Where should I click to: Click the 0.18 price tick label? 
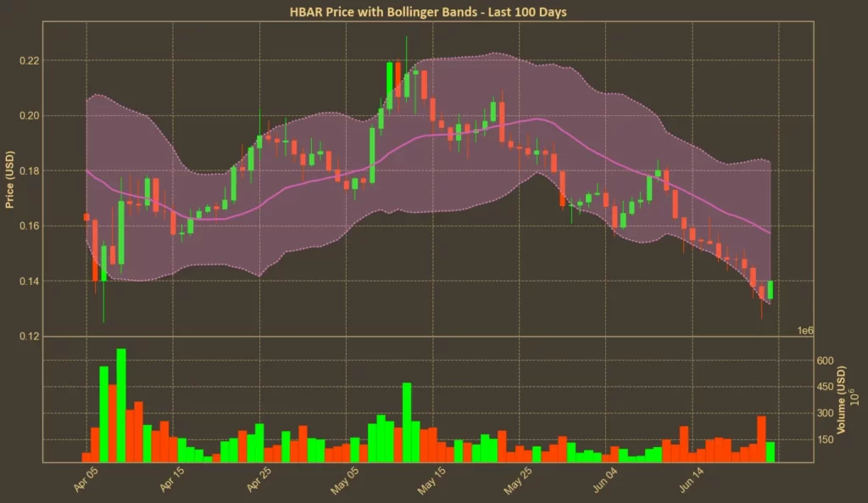30,171
